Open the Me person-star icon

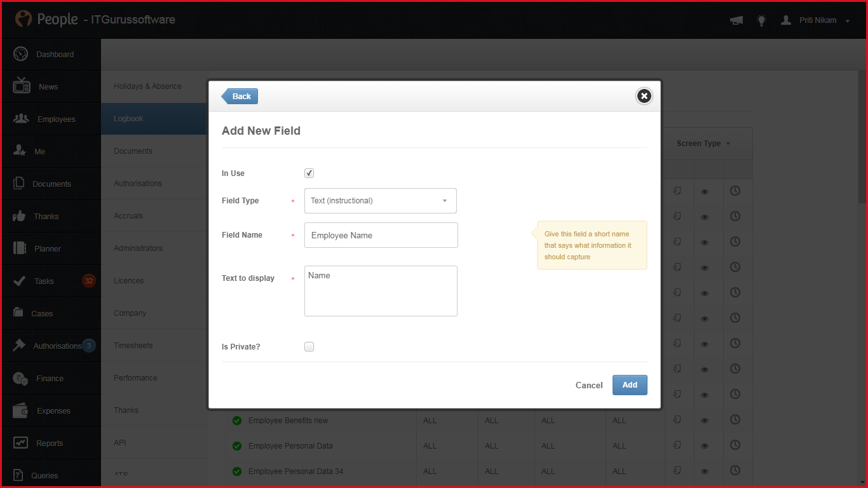[20, 151]
